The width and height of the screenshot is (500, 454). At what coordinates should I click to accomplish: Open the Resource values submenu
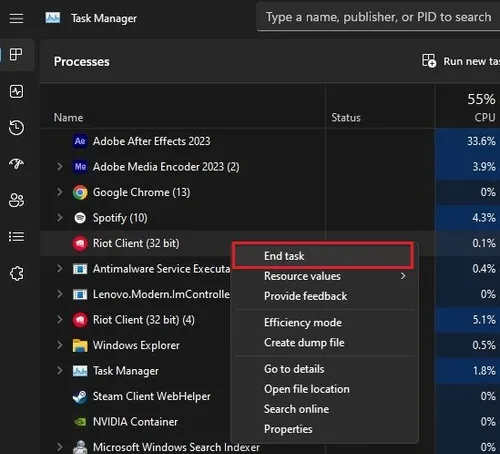(x=324, y=276)
